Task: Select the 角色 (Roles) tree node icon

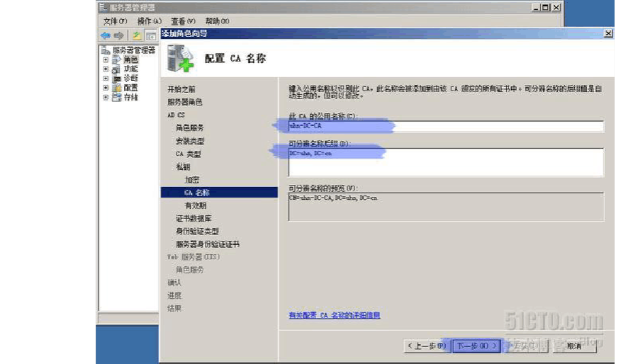Action: click(x=116, y=60)
